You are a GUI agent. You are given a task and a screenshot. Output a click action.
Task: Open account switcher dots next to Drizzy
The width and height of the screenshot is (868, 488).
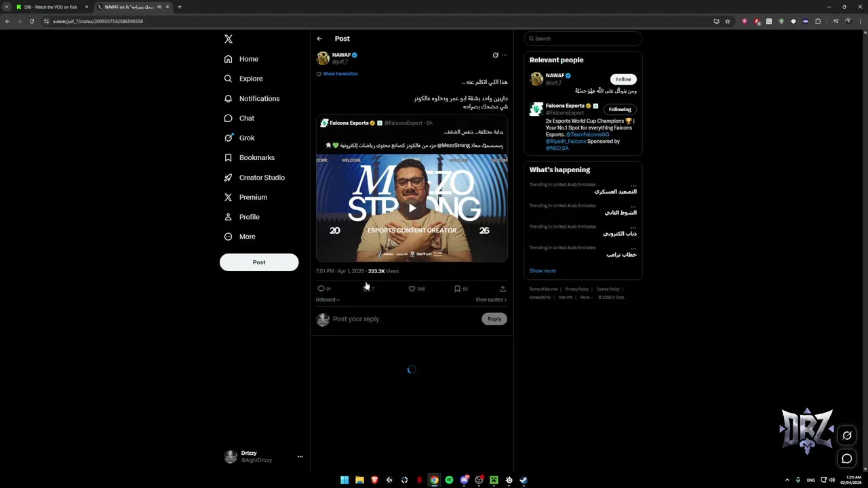pyautogui.click(x=300, y=457)
